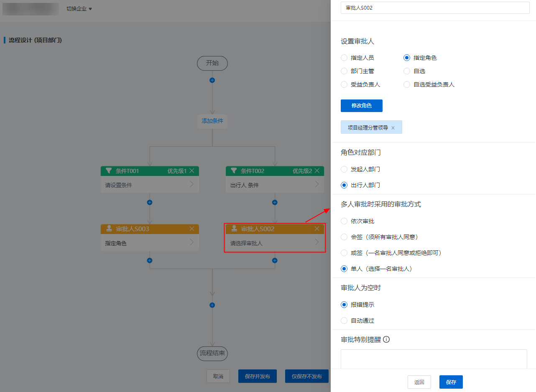Click the 仅保存不发布 button
The image size is (536, 392).
point(307,376)
